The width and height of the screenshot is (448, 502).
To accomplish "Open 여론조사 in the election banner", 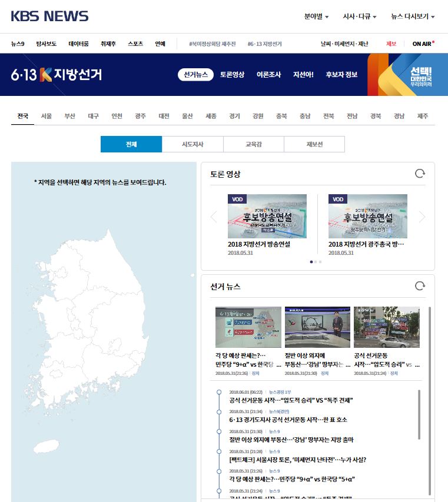I will 268,75.
